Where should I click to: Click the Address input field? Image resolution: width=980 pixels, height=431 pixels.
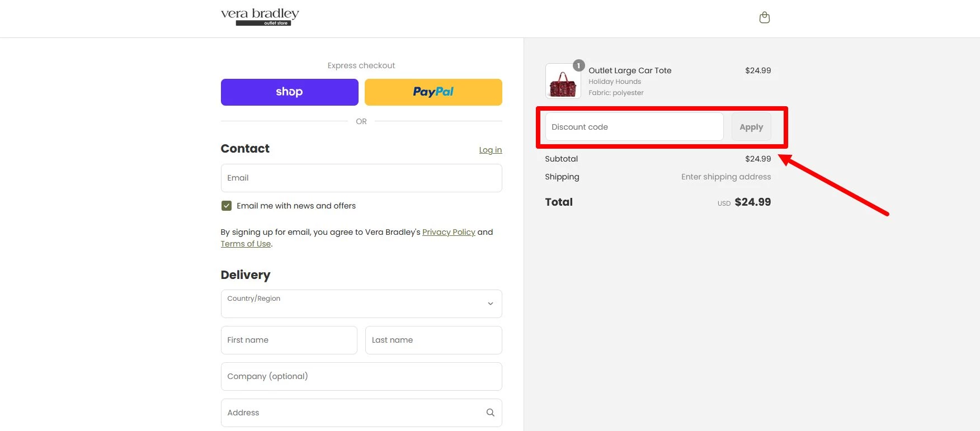click(352, 413)
